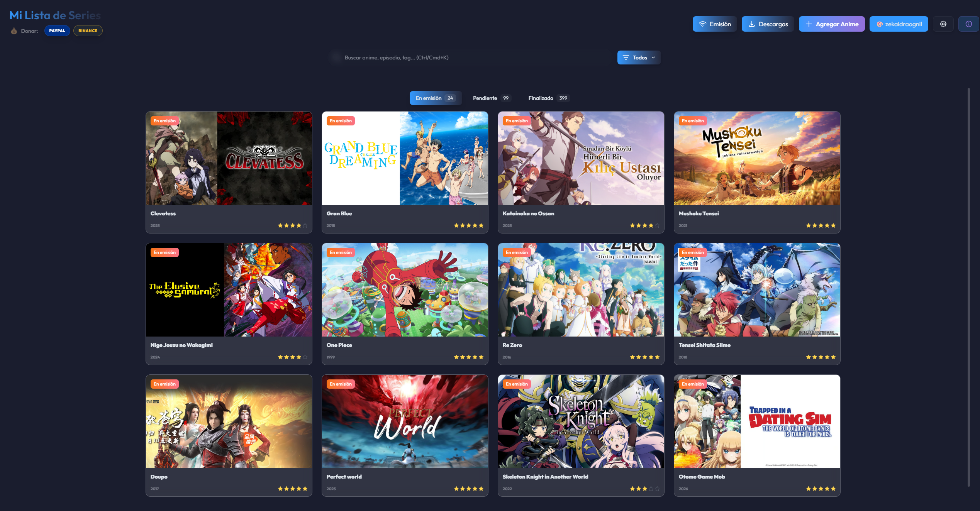This screenshot has height=511, width=980.
Task: Click the Agregar Anime button
Action: click(832, 24)
